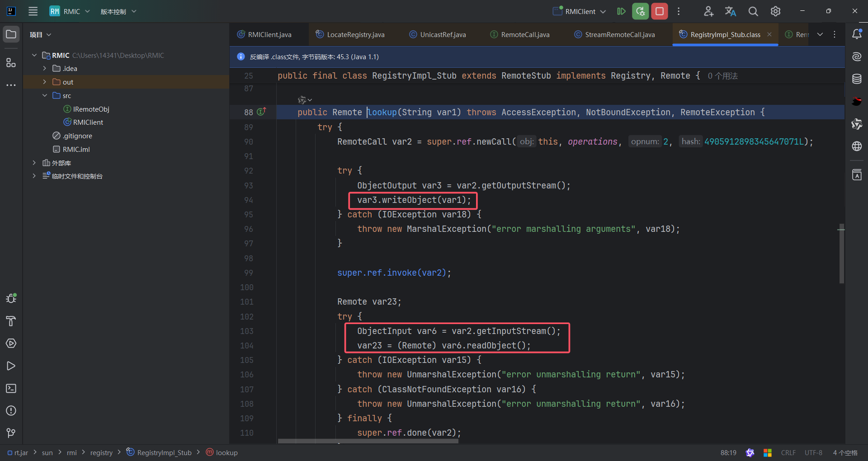The width and height of the screenshot is (868, 461).
Task: Switch to StreamRemoteCall.java tab
Action: tap(614, 34)
